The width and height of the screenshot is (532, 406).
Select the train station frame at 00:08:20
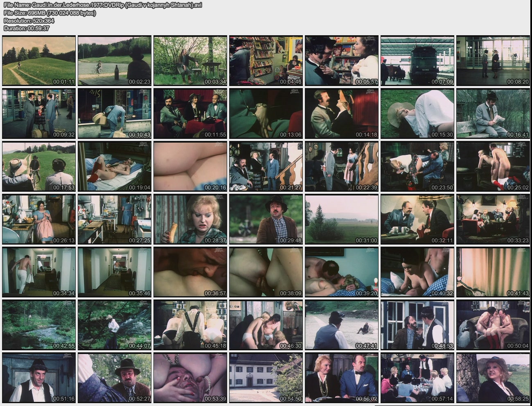pos(493,61)
